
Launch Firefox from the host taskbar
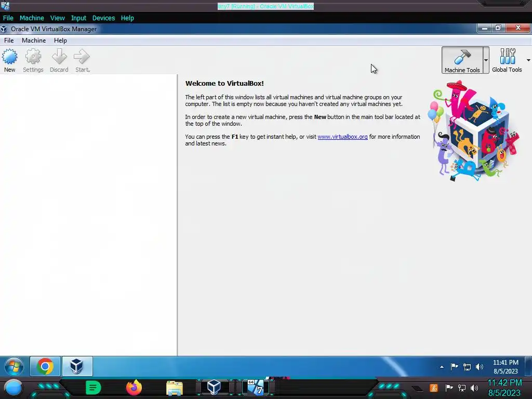point(134,388)
